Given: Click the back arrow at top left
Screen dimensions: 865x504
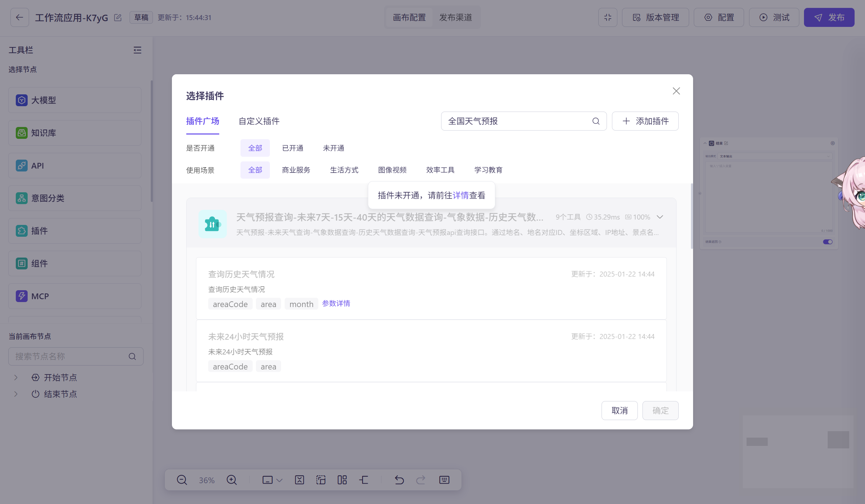Looking at the screenshot, I should [x=19, y=18].
